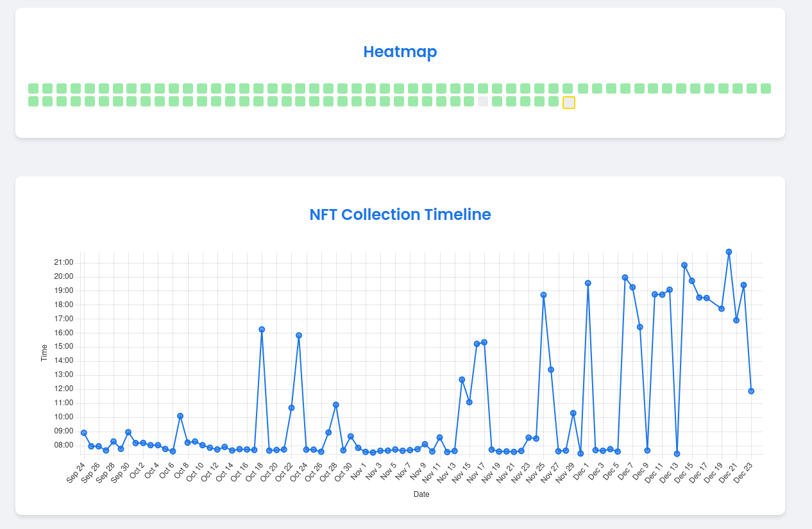Click Dec 13 low point below 08:00
The width and height of the screenshot is (812, 529).
[677, 454]
